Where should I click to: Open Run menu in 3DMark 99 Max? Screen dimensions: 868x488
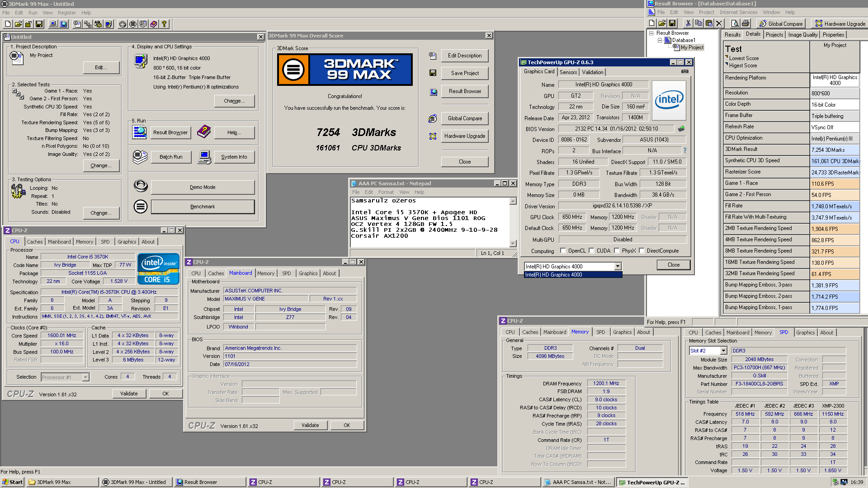(33, 13)
